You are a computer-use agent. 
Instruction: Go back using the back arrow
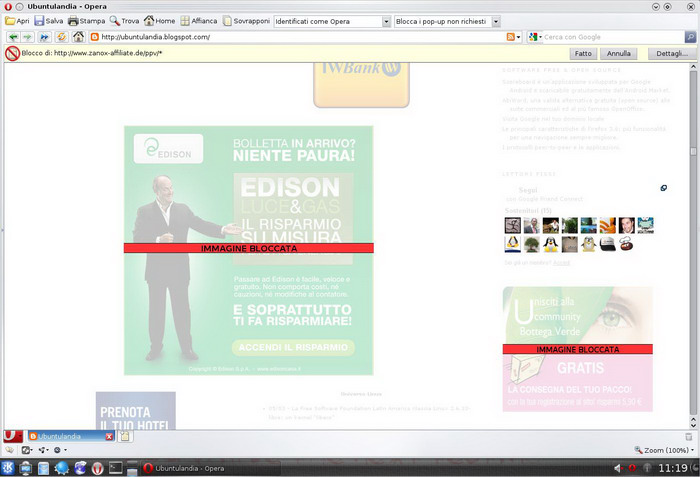click(x=13, y=37)
